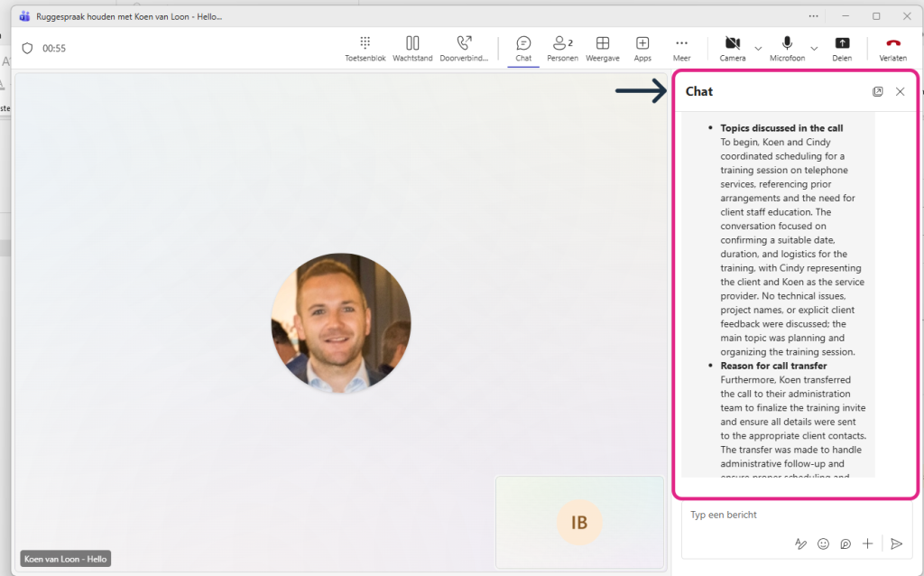Click Koen van Loon's profile picture
924x576 pixels.
(x=340, y=323)
